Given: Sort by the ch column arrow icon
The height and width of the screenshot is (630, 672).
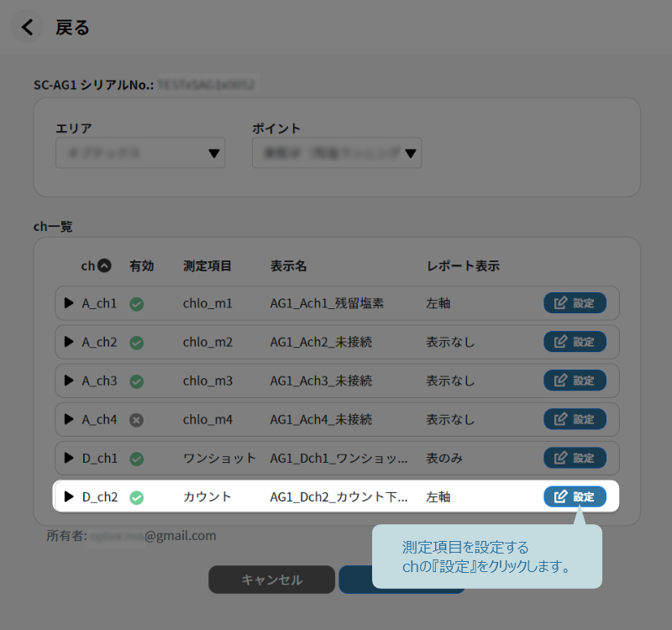Looking at the screenshot, I should tap(104, 265).
